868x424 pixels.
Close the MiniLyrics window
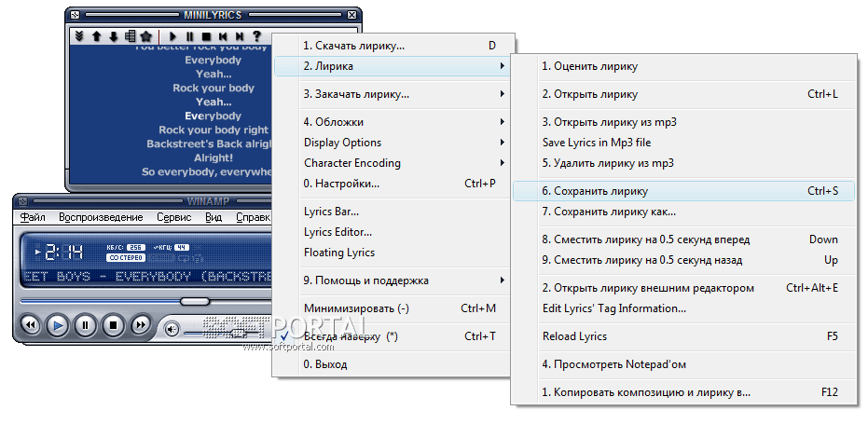point(352,15)
